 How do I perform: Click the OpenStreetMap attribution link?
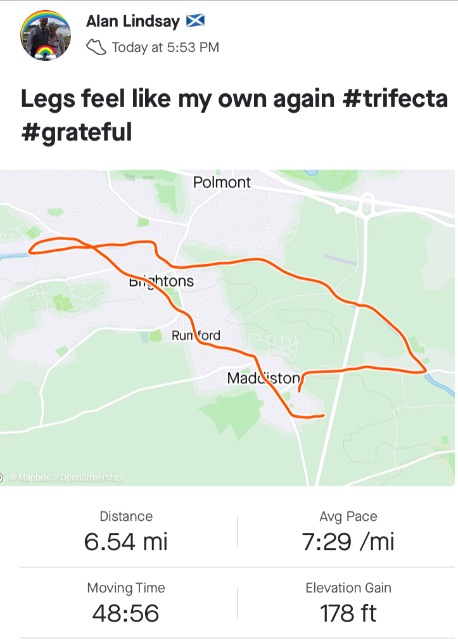(x=91, y=477)
